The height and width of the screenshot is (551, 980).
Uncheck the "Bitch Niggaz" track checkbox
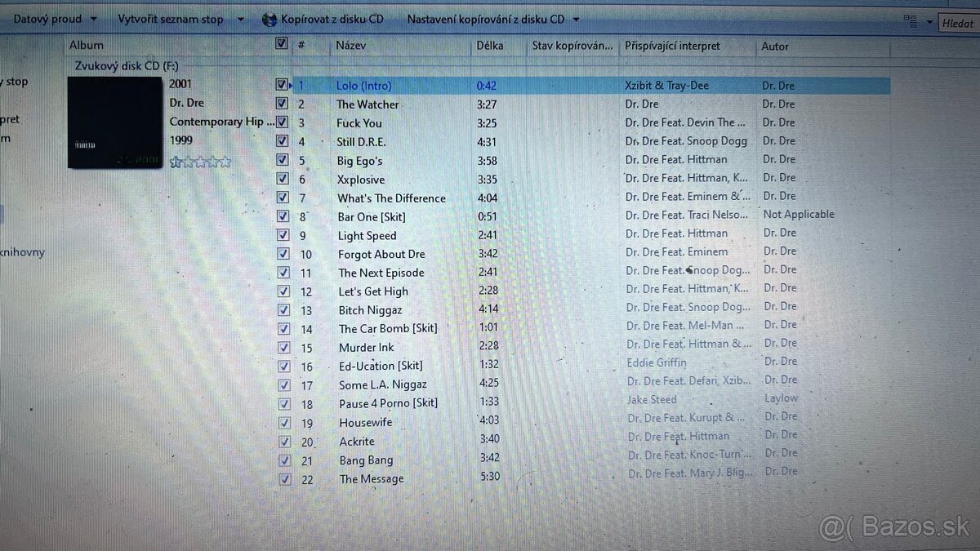coord(283,310)
